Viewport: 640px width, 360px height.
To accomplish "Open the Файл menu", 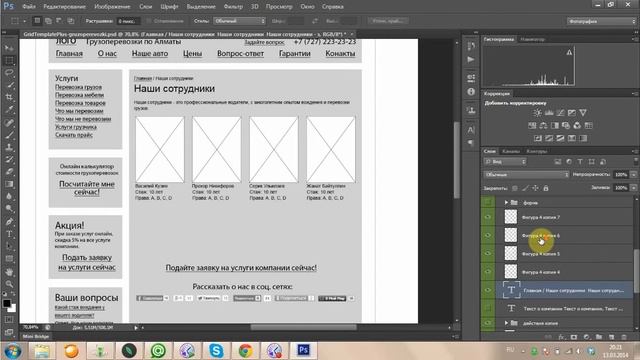I will click(x=29, y=7).
